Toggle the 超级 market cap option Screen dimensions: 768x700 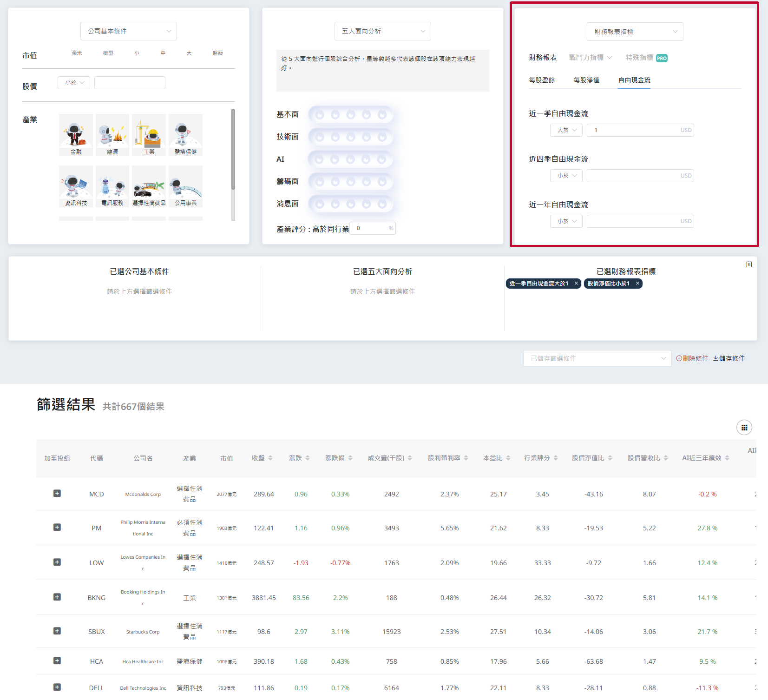[x=218, y=53]
